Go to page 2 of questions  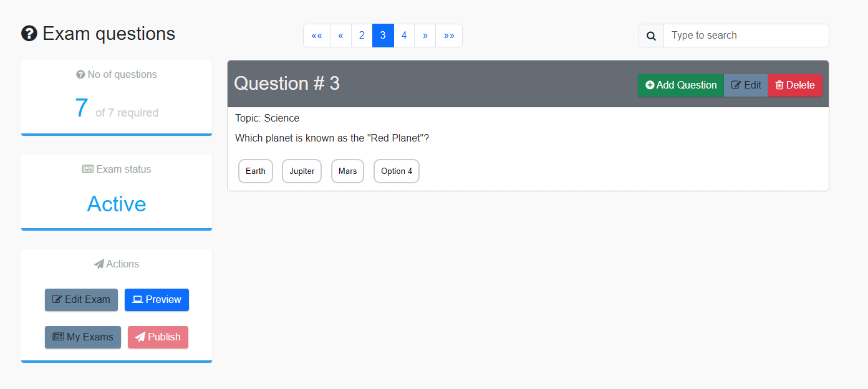362,36
